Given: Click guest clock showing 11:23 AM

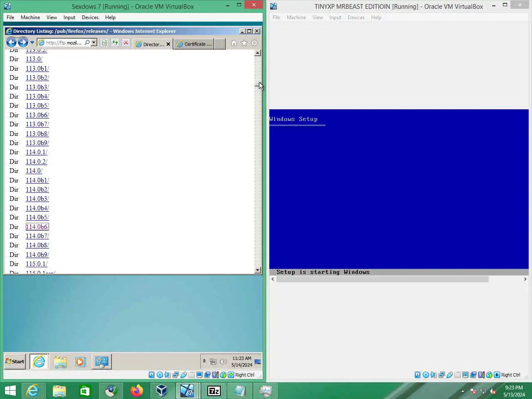Looking at the screenshot, I should [x=241, y=362].
